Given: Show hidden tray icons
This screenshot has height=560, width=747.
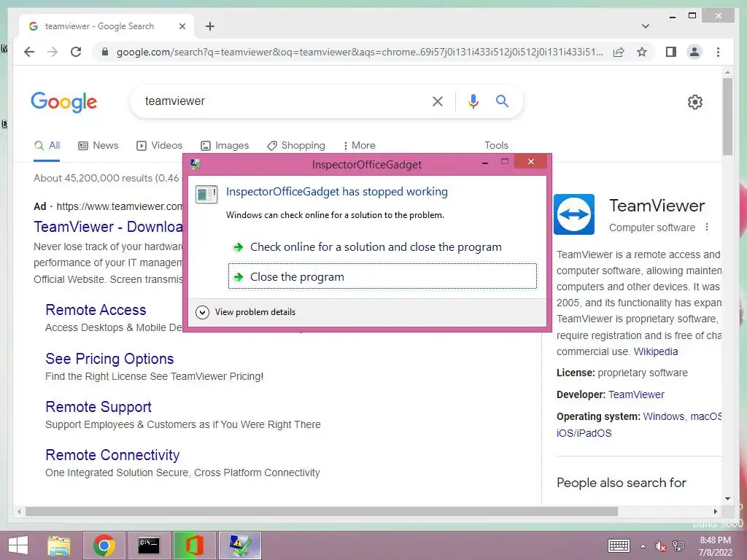Looking at the screenshot, I should tap(643, 546).
